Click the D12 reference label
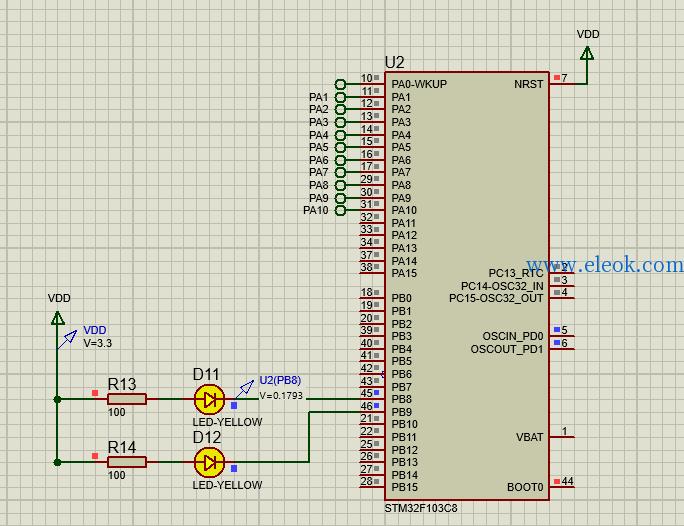The width and height of the screenshot is (684, 526). click(207, 437)
